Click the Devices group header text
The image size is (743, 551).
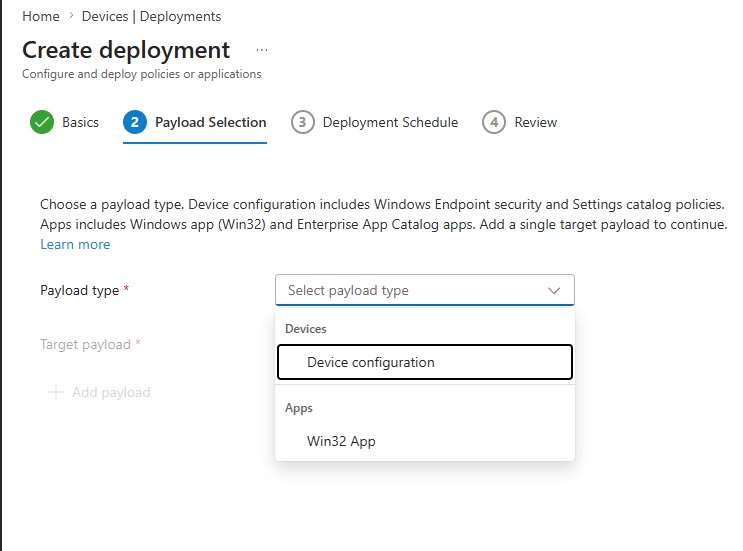pos(306,329)
